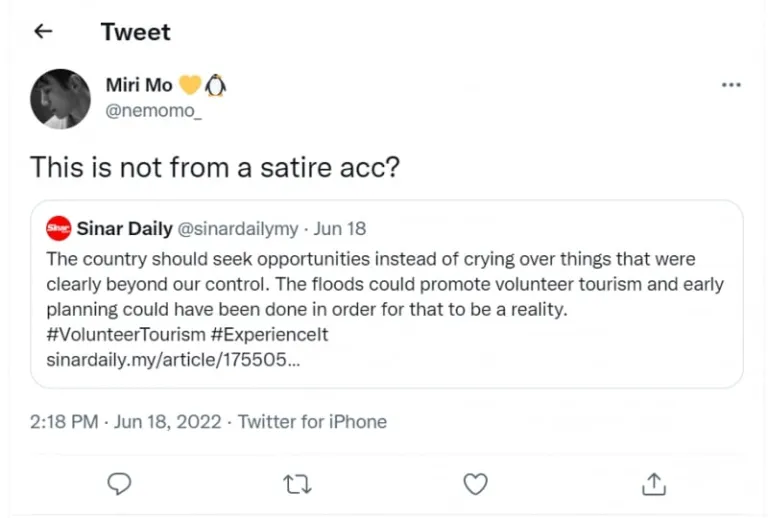The width and height of the screenshot is (768, 518).
Task: Reply to the tweet via speech bubble icon
Action: click(119, 484)
